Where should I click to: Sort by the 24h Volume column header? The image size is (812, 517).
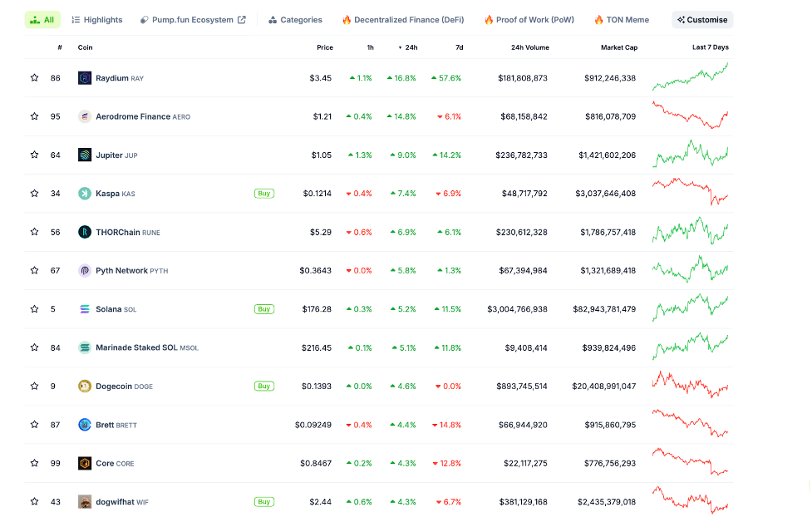529,47
